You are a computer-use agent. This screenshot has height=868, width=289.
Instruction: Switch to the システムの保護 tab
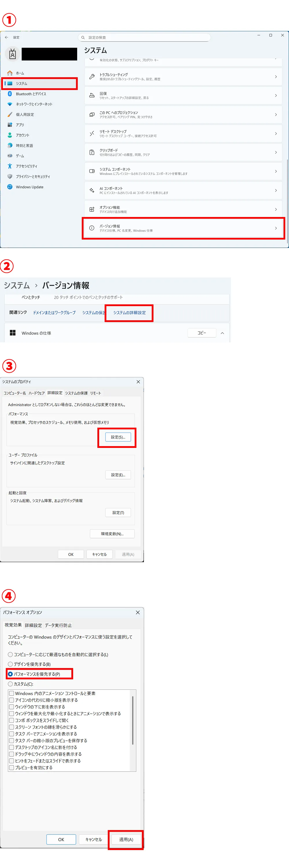point(76,393)
